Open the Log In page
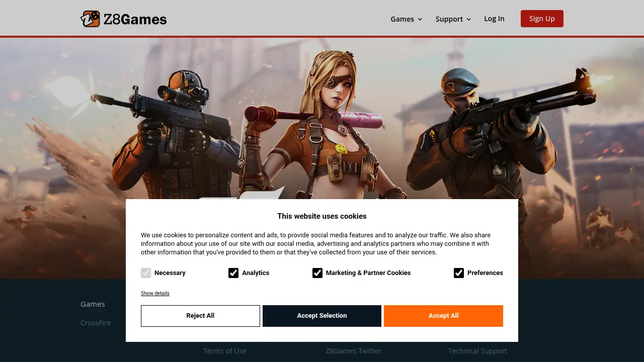 494,19
